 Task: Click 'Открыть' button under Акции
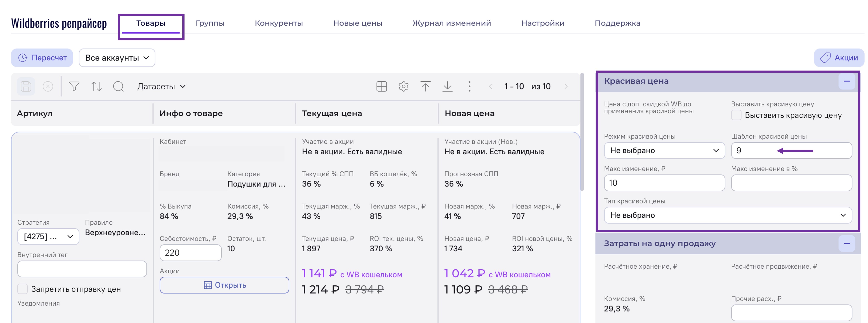point(224,285)
